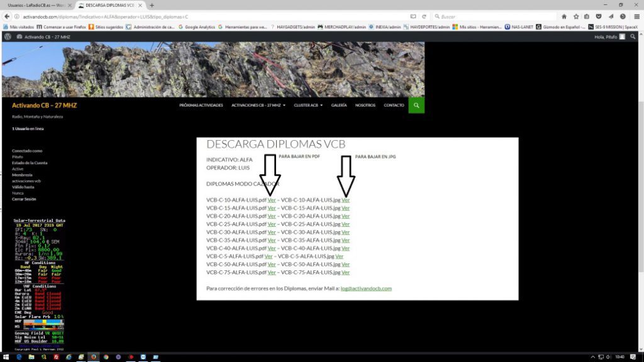The width and height of the screenshot is (644, 362).
Task: Click the Firefox icon in the taskbar
Action: pos(94,357)
